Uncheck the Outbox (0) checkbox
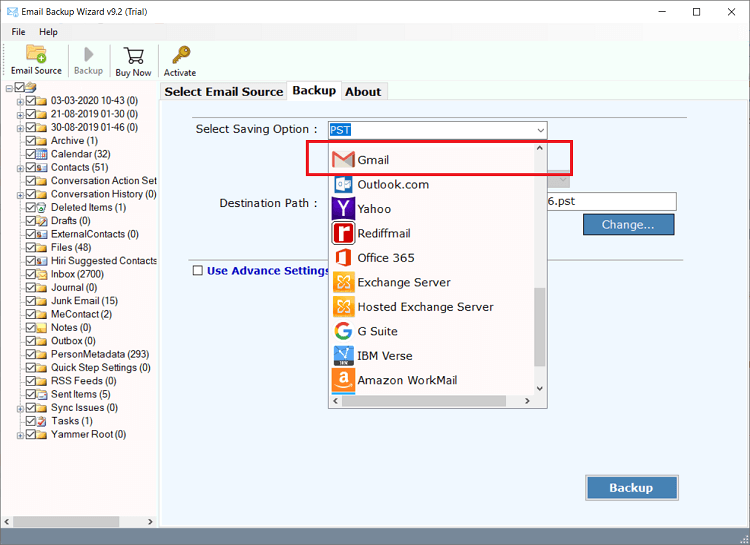The height and width of the screenshot is (545, 750). [31, 341]
